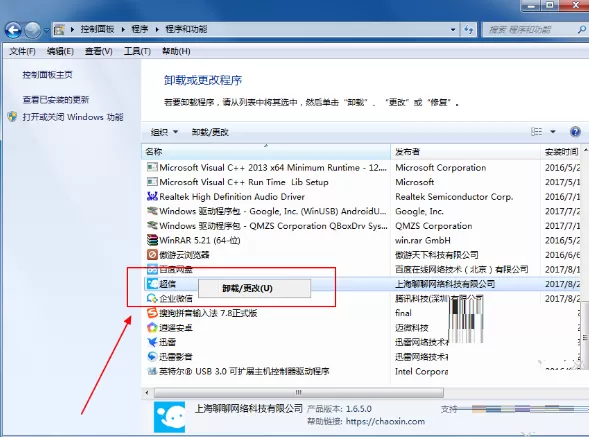589x437 pixels.
Task: Click the refresh button beside address bar
Action: coord(469,30)
